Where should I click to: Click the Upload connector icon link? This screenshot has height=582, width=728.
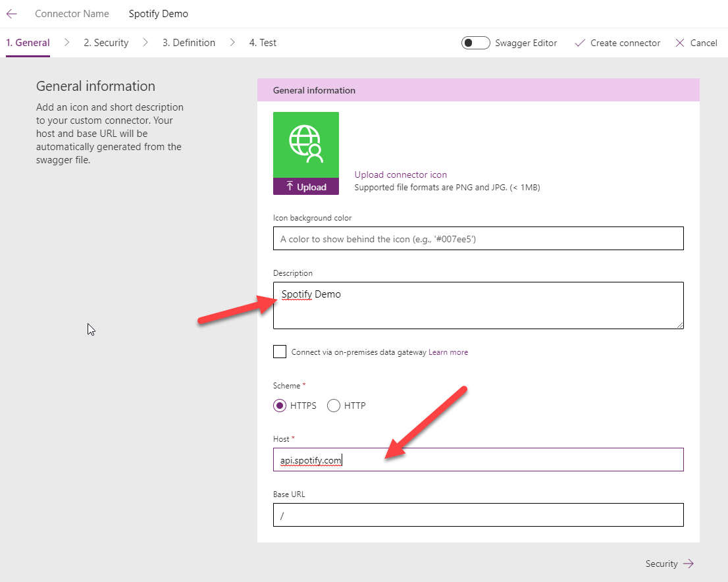[400, 174]
